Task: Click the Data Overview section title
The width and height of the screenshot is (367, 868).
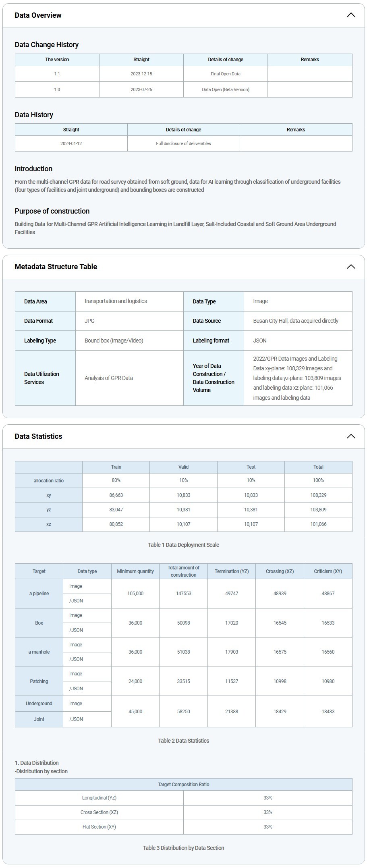Action: pyautogui.click(x=38, y=15)
